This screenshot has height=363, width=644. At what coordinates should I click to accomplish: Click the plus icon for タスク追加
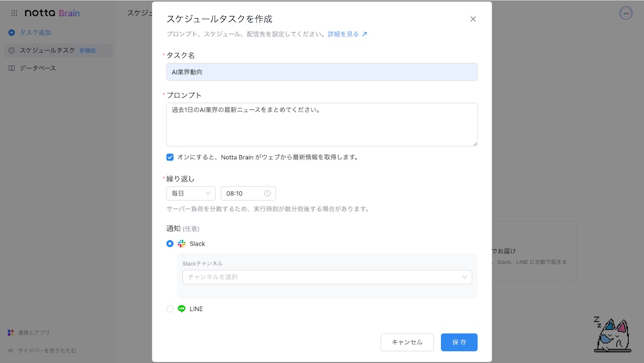coord(12,33)
